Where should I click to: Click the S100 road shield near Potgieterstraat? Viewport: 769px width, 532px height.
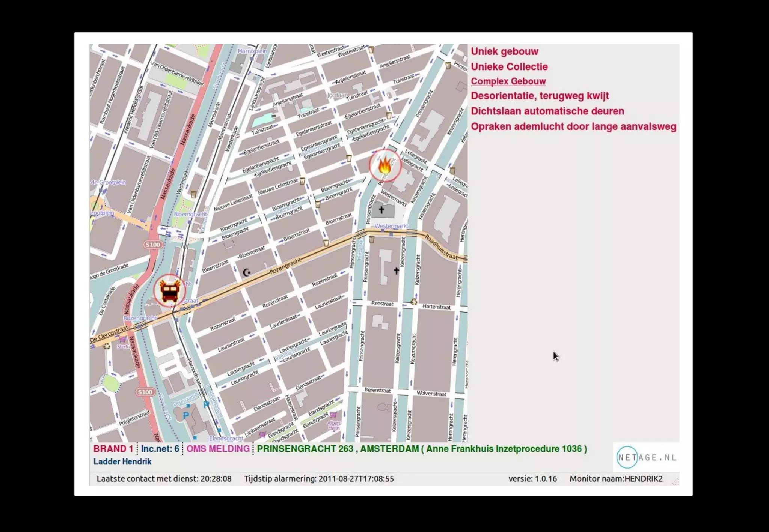[x=145, y=392]
